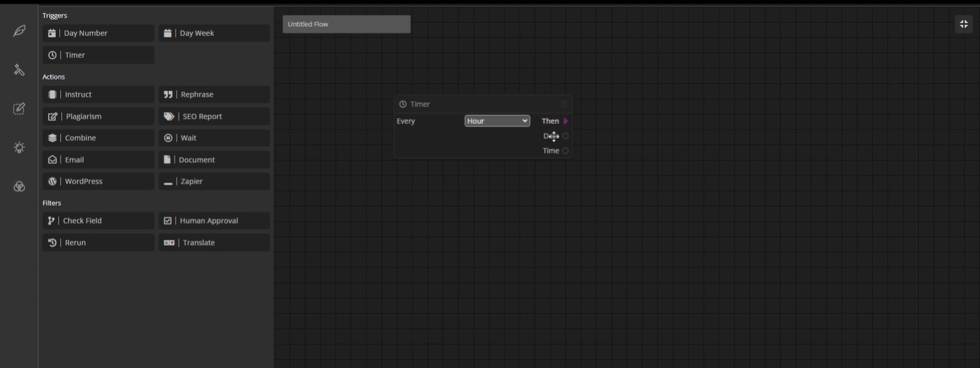The width and height of the screenshot is (980, 368).
Task: Open the edit pencil icon in the left sidebar
Action: coord(19,108)
